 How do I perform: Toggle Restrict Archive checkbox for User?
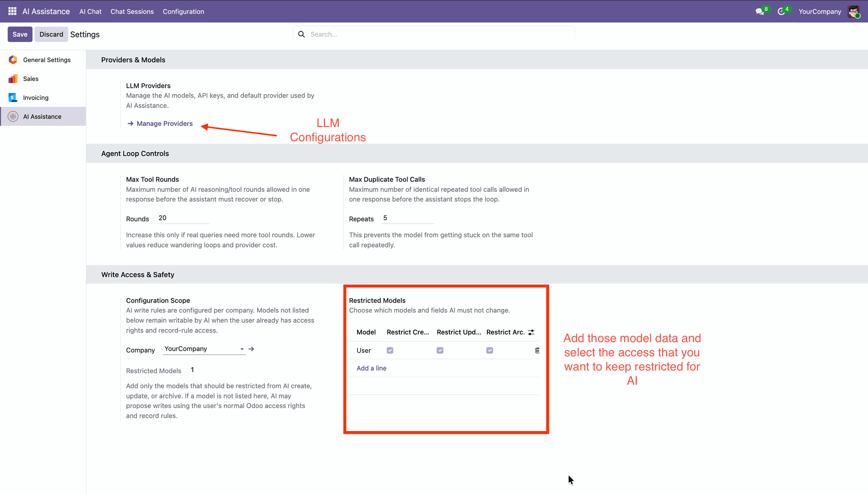(x=490, y=351)
